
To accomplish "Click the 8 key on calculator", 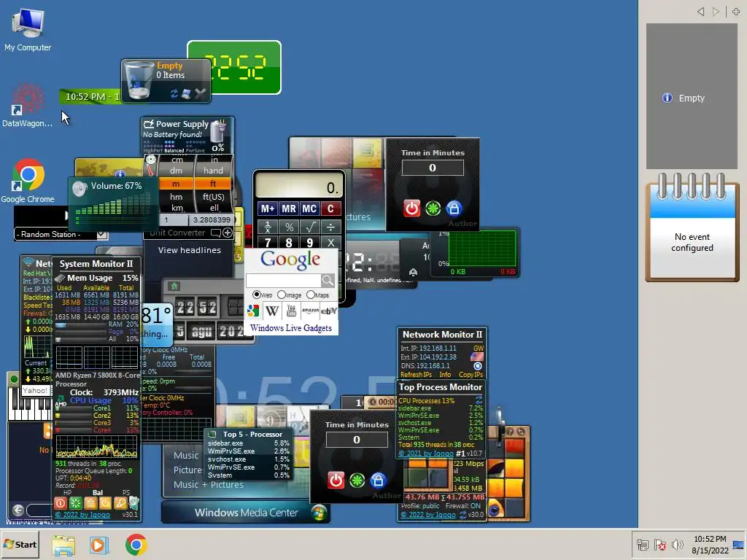I will (x=289, y=242).
